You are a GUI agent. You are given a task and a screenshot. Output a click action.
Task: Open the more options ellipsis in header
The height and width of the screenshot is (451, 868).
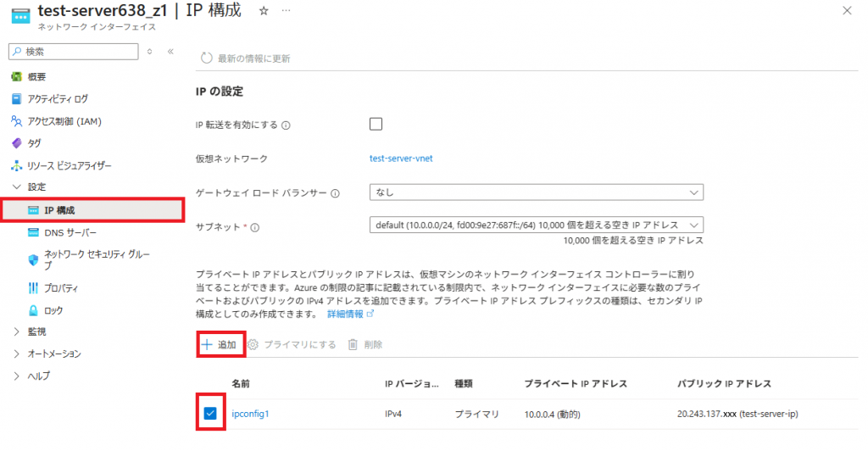coord(286,10)
